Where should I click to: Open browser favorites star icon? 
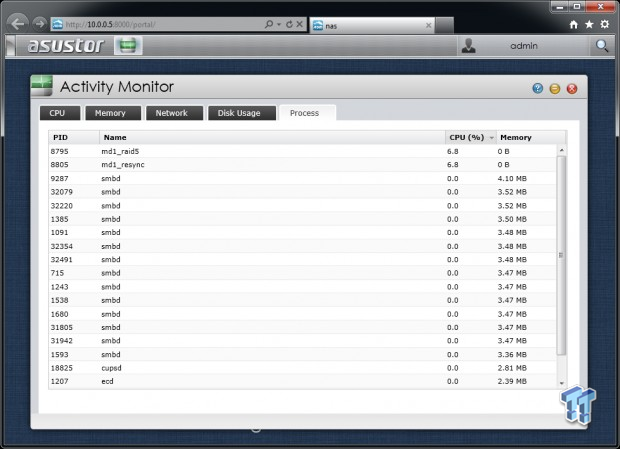pyautogui.click(x=589, y=25)
